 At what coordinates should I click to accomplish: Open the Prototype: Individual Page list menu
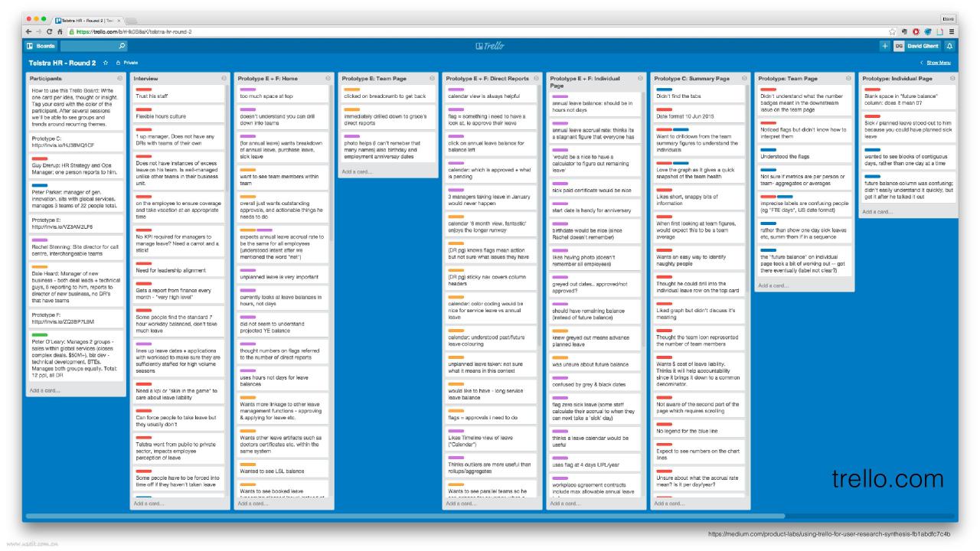[x=952, y=78]
